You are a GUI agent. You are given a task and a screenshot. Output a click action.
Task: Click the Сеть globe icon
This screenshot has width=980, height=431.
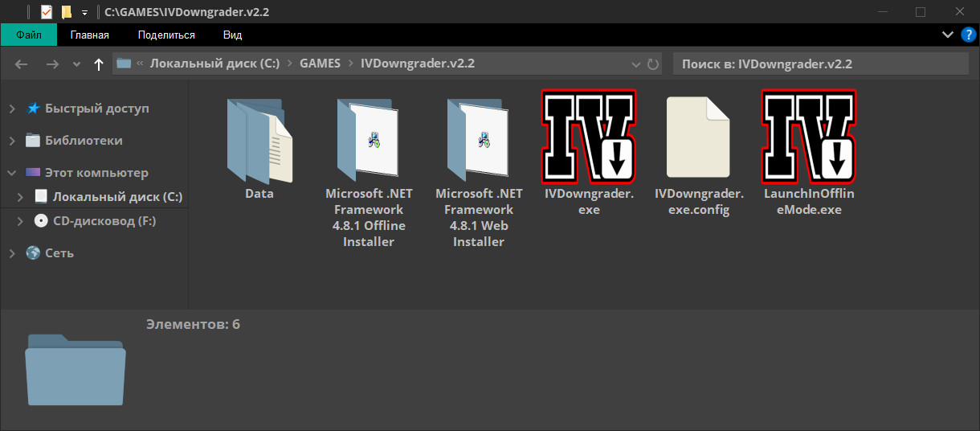(x=33, y=252)
